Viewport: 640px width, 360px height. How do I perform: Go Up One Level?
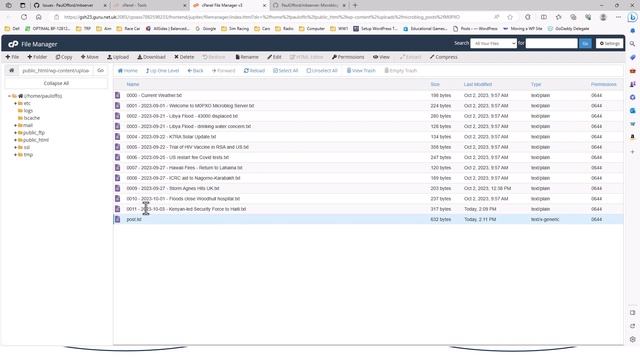[162, 71]
